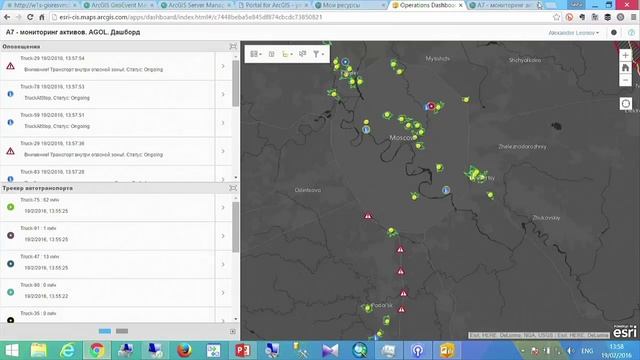Click the teal status icon of Truck-90
The image size is (640, 360).
11,292
